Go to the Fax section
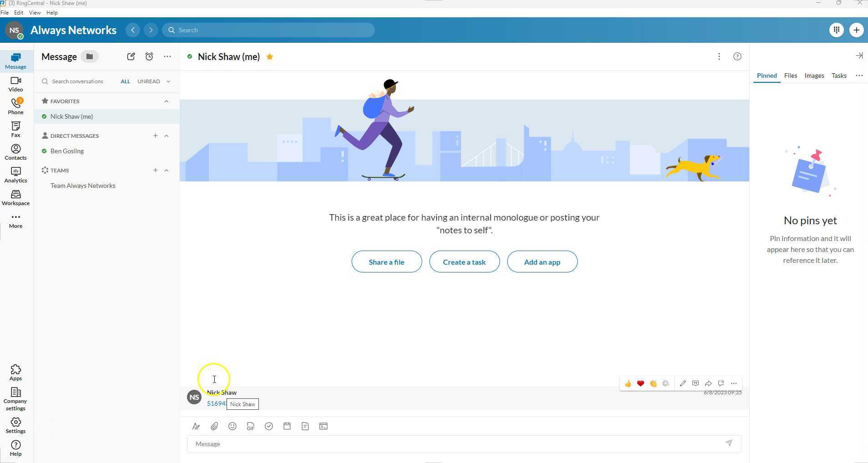 (x=15, y=130)
